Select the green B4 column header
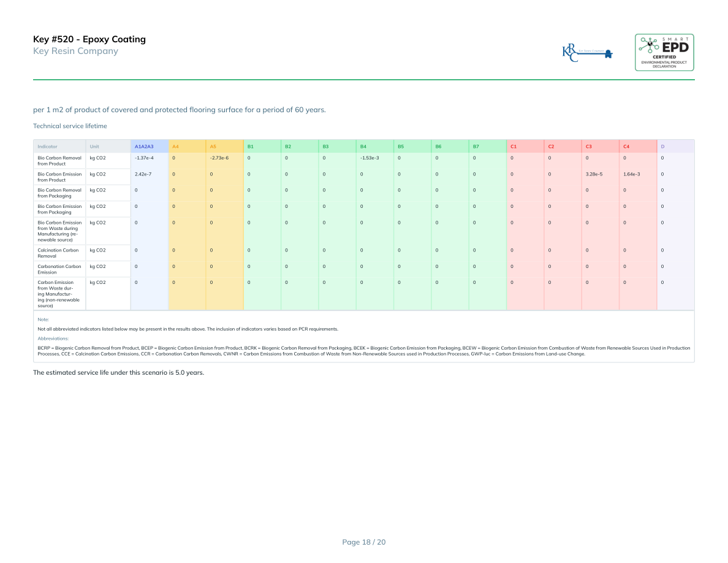728x563 pixels. [x=363, y=147]
